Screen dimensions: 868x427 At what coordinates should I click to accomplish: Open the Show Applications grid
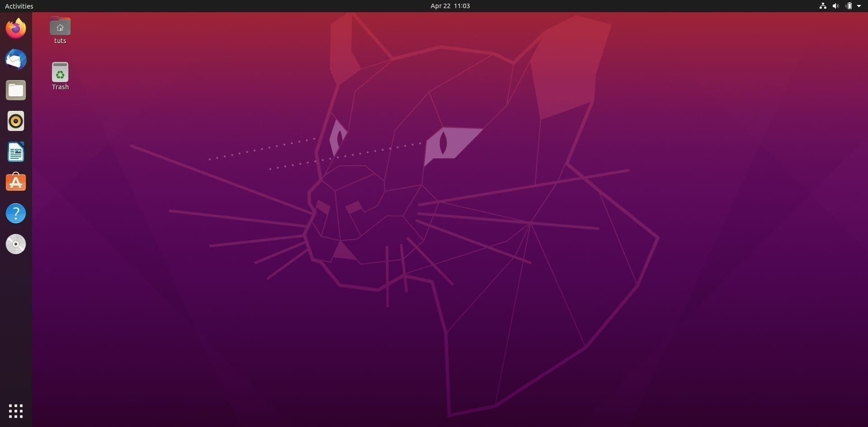click(x=16, y=411)
